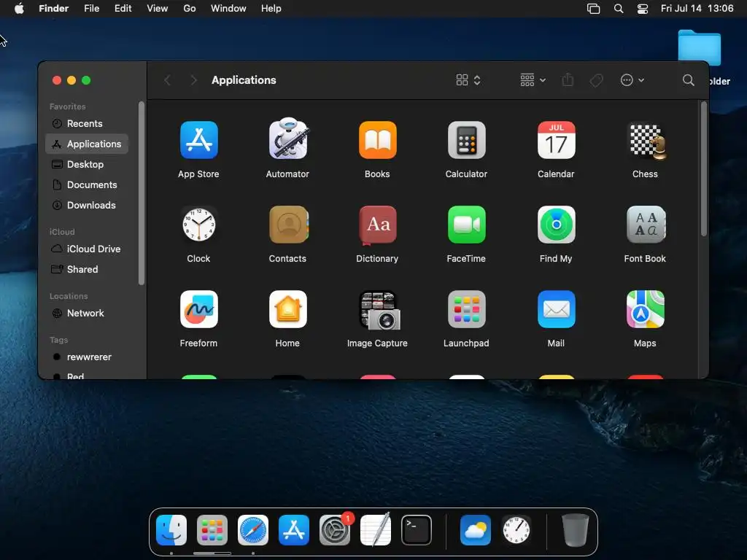The image size is (747, 560).
Task: Click the Applications grid vertical scrollbar
Action: [x=704, y=169]
